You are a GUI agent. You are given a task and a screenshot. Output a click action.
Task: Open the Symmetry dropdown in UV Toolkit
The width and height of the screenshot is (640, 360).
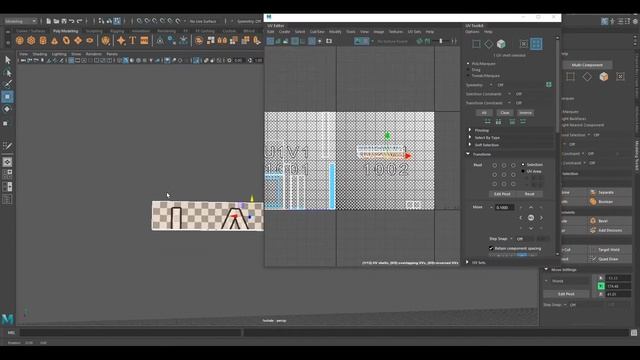click(491, 85)
